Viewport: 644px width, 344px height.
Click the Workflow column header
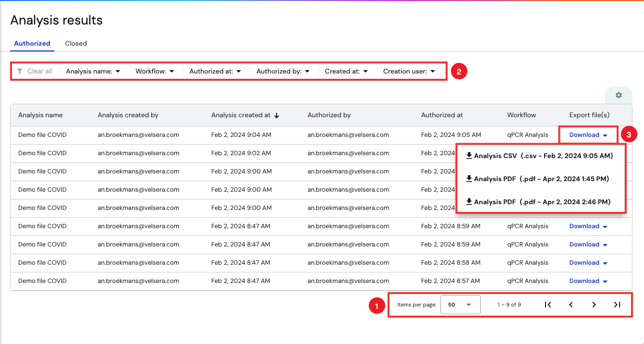[522, 115]
